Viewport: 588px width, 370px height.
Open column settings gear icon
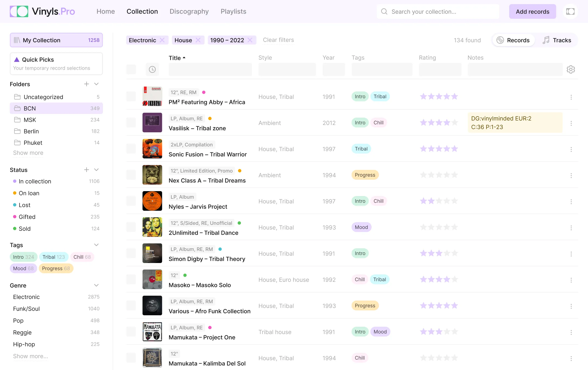571,69
